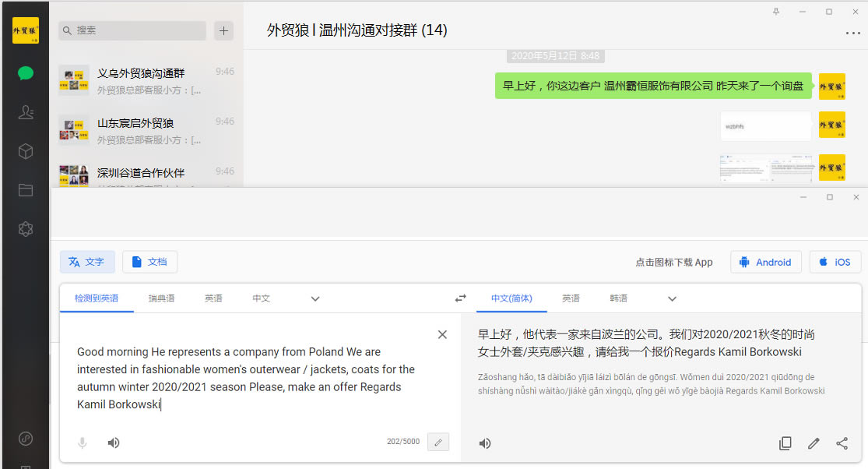Screen dimensions: 868x469
Task: Click the 搜索 search input field
Action: pyautogui.click(x=132, y=30)
